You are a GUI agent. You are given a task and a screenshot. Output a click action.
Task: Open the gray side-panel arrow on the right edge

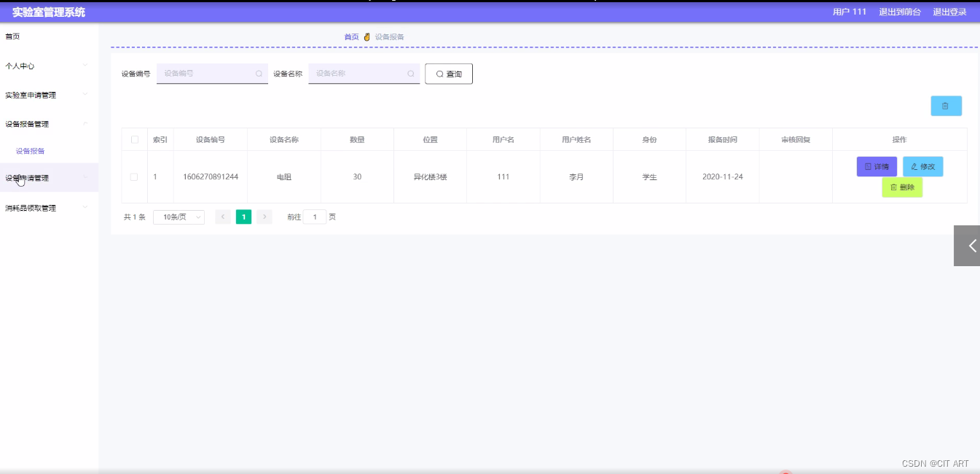pyautogui.click(x=967, y=246)
